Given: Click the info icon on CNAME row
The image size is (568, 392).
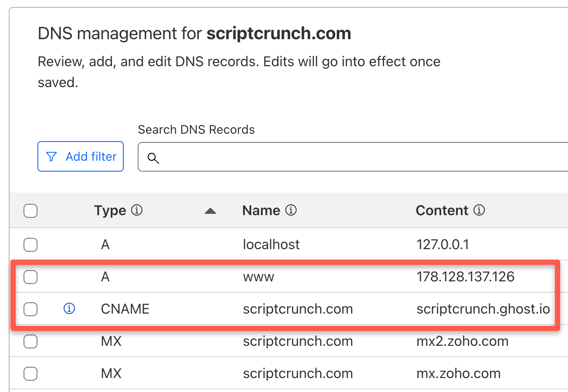Looking at the screenshot, I should click(69, 309).
